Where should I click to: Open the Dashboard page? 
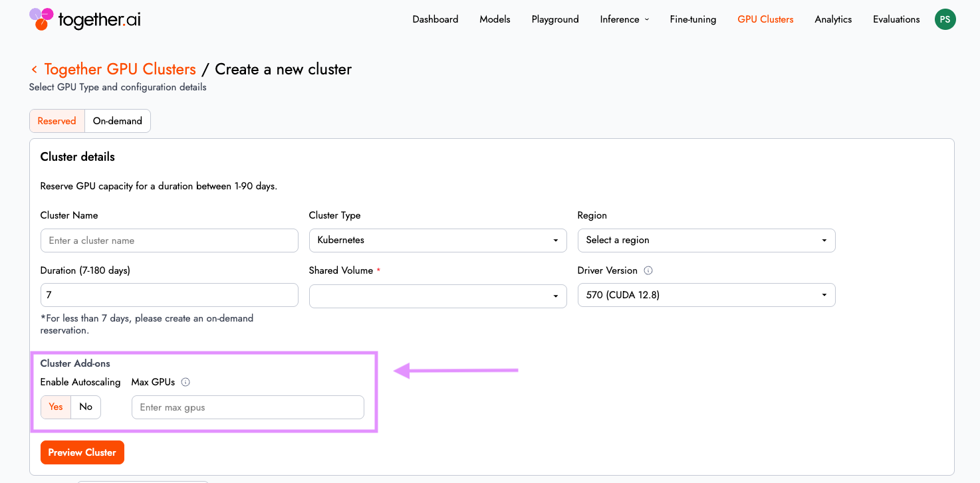pos(435,19)
